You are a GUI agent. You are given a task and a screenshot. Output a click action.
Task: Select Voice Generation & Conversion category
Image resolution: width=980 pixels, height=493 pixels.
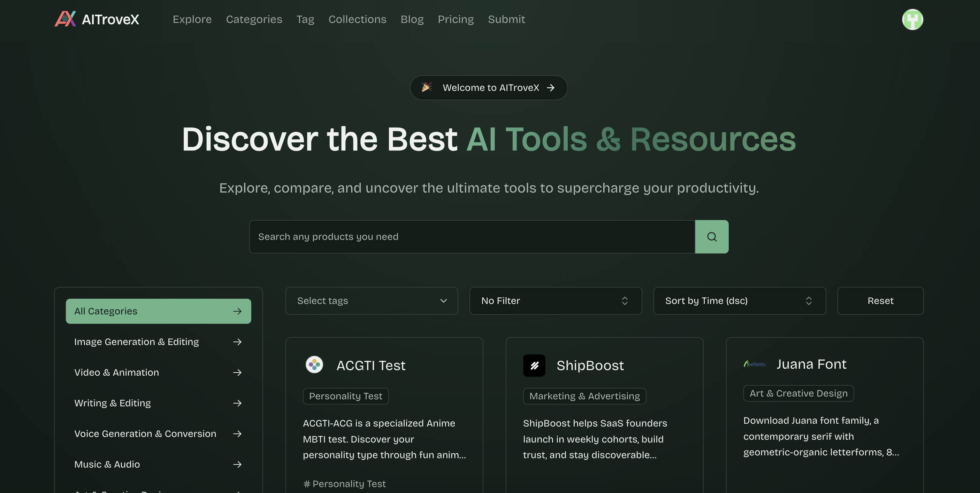coord(158,434)
